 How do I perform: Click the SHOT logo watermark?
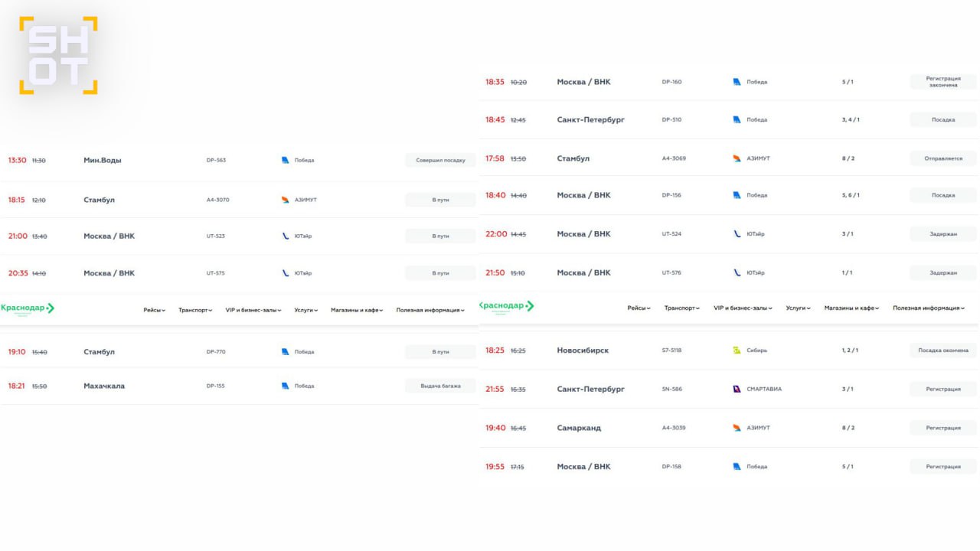(x=58, y=55)
